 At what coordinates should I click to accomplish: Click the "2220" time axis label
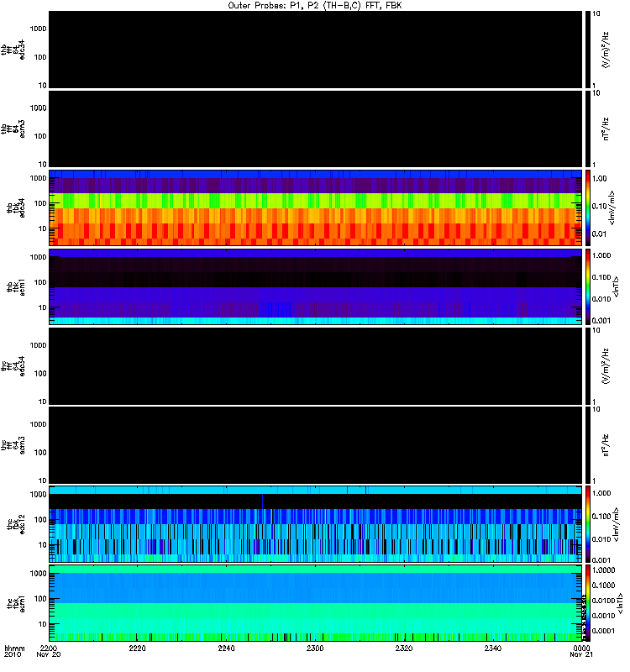[137, 648]
